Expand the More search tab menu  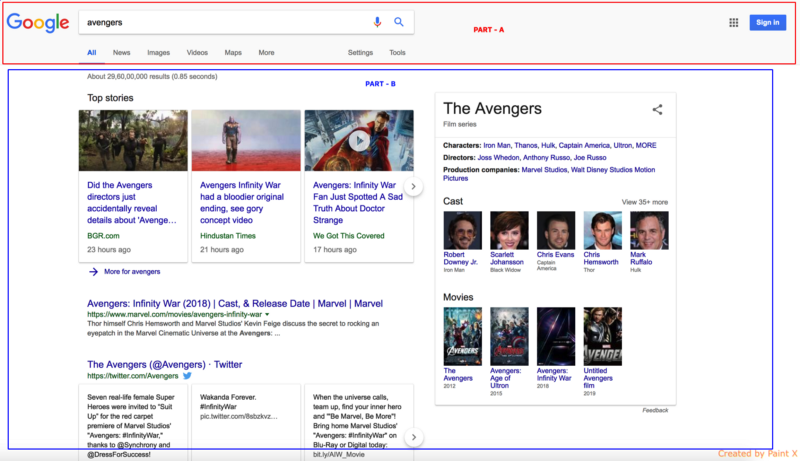[x=266, y=53]
